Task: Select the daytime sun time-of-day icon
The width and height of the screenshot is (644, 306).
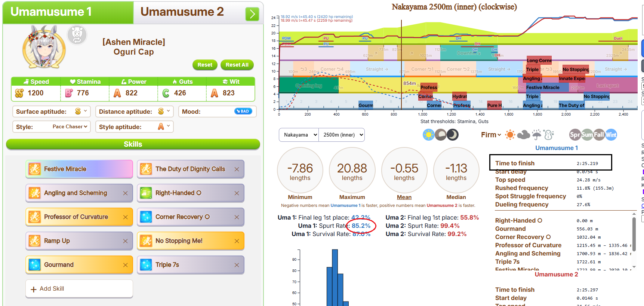Action: click(429, 135)
